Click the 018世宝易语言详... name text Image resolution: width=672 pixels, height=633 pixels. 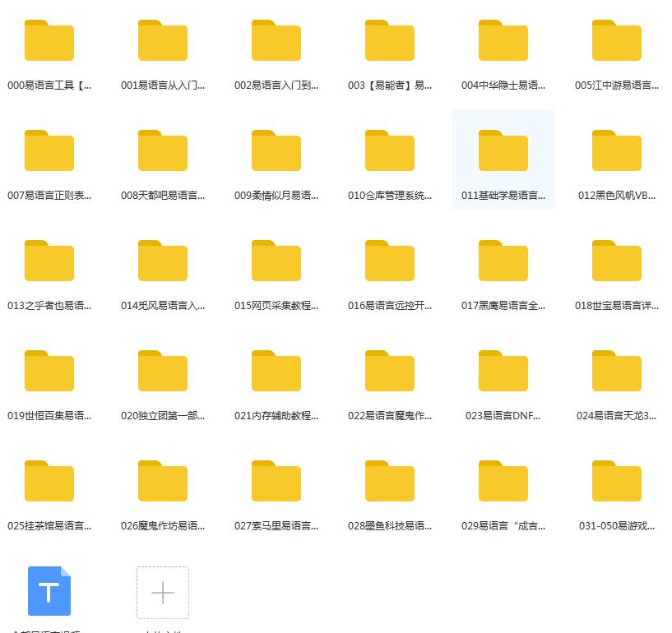point(617,305)
